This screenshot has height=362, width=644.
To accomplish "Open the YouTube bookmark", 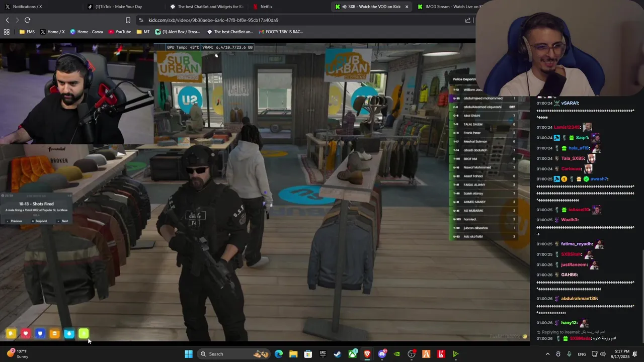I will (119, 32).
